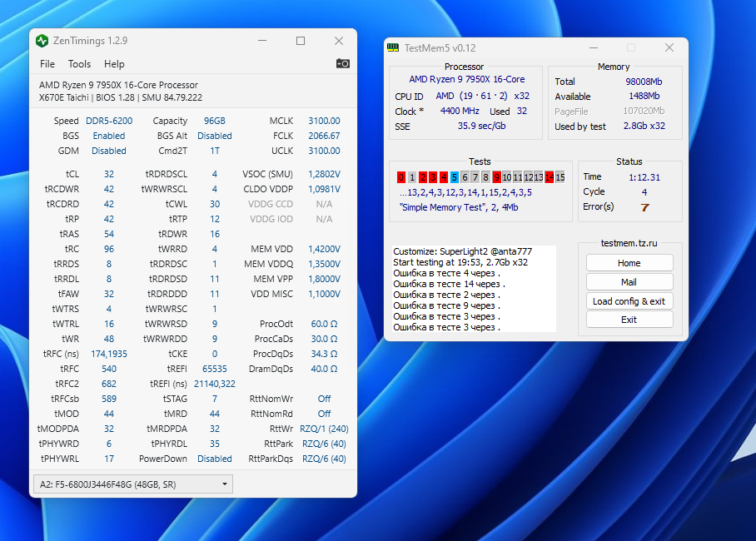Click the Start testing at 19:53 log line
Image resolution: width=756 pixels, height=541 pixels.
(x=460, y=262)
